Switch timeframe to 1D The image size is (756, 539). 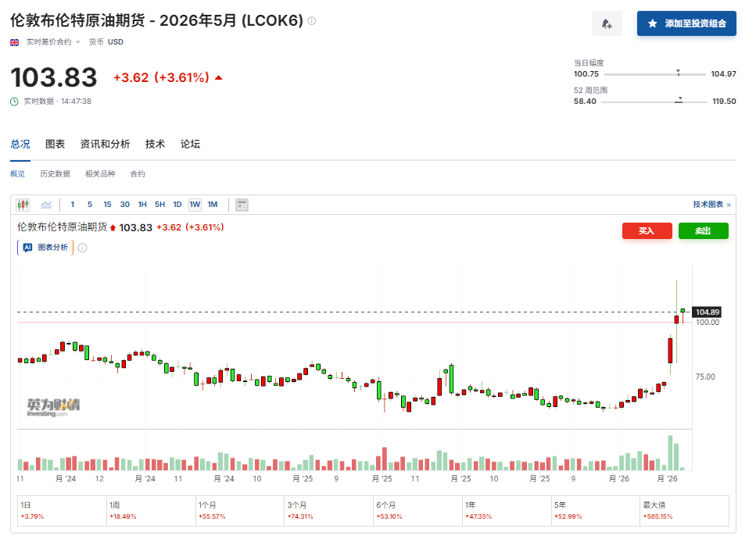click(x=177, y=204)
